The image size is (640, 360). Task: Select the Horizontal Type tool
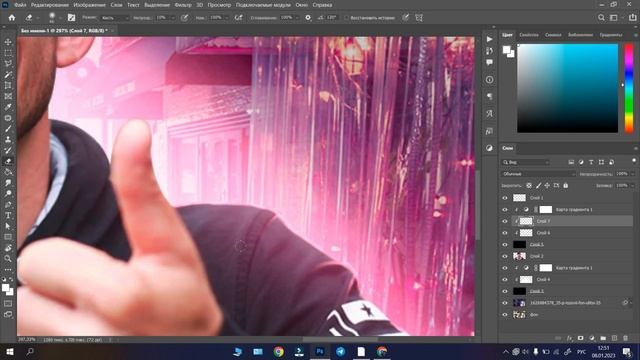[8, 215]
